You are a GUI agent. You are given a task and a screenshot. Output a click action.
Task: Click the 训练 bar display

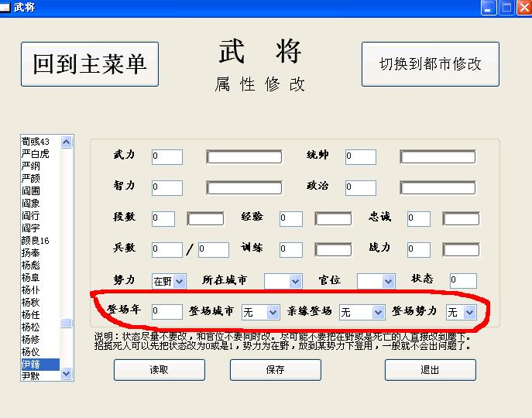(333, 250)
